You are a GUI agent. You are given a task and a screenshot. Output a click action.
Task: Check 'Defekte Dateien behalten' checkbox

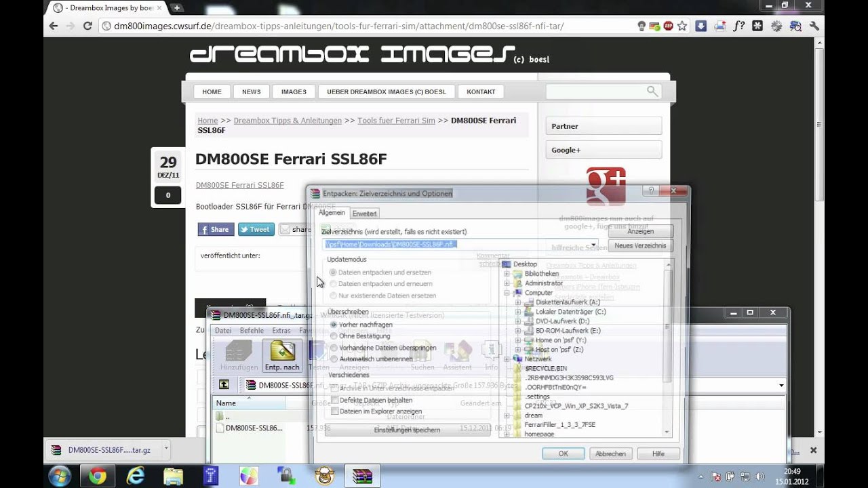click(x=334, y=400)
